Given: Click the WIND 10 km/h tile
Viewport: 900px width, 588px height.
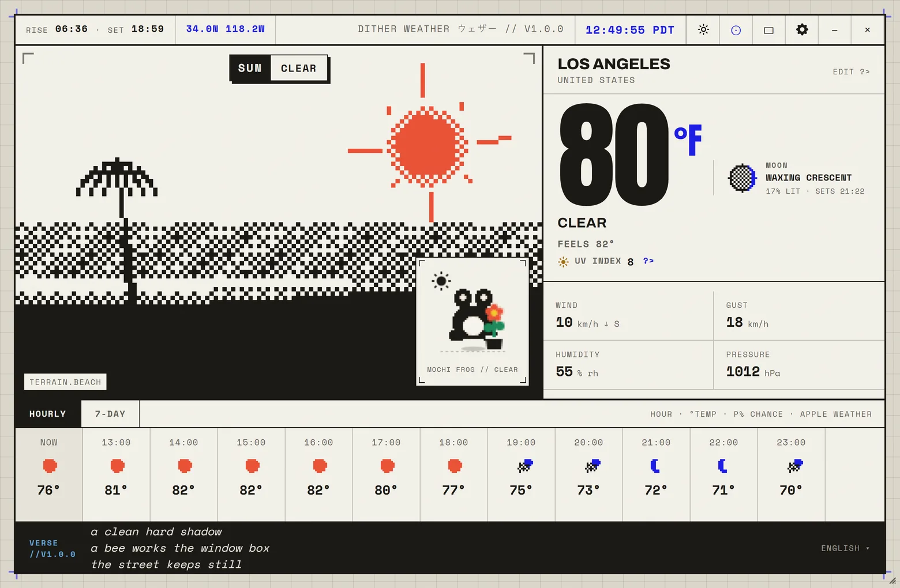Looking at the screenshot, I should [x=628, y=315].
